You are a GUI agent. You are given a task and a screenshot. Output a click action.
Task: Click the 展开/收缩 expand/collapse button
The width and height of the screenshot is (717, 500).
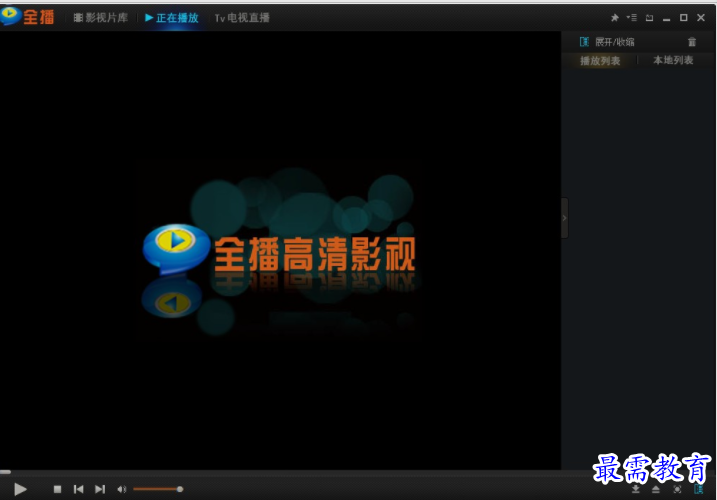607,42
